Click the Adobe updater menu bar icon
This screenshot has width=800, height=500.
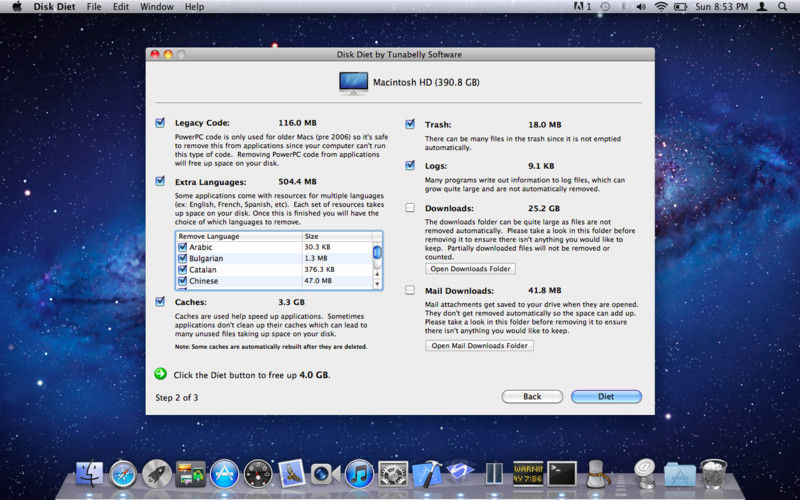582,7
